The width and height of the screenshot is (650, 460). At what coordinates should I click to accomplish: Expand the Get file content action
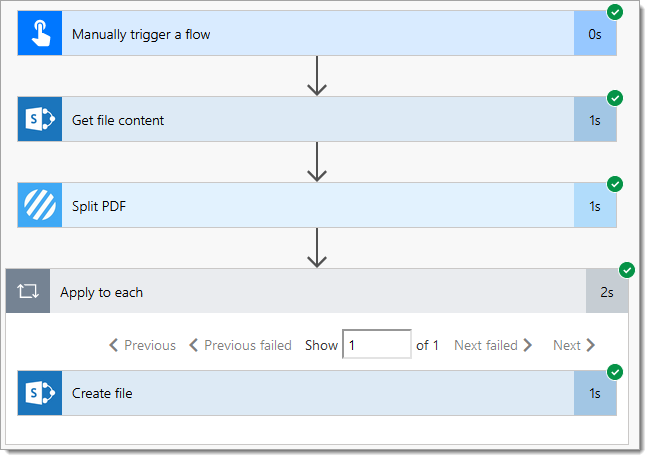tap(317, 119)
